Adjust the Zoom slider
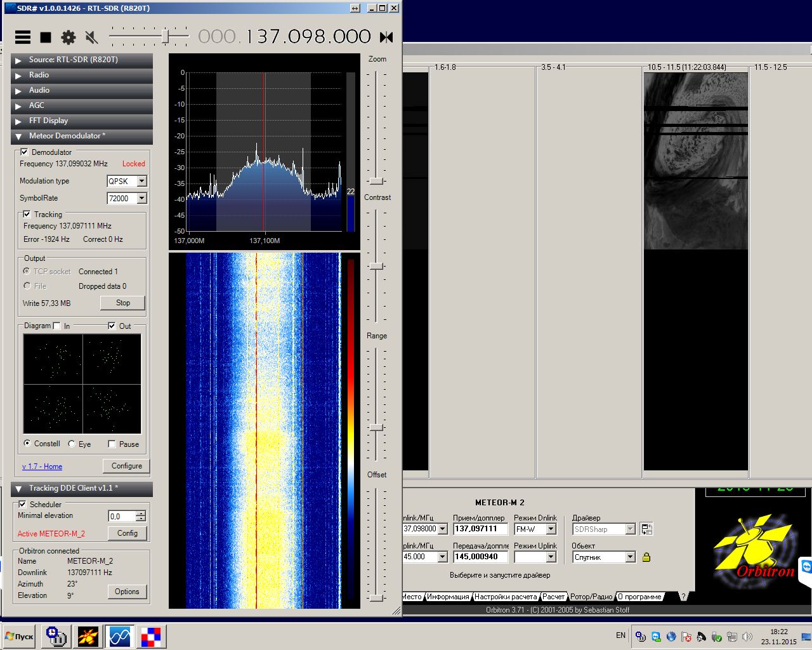 click(x=377, y=181)
